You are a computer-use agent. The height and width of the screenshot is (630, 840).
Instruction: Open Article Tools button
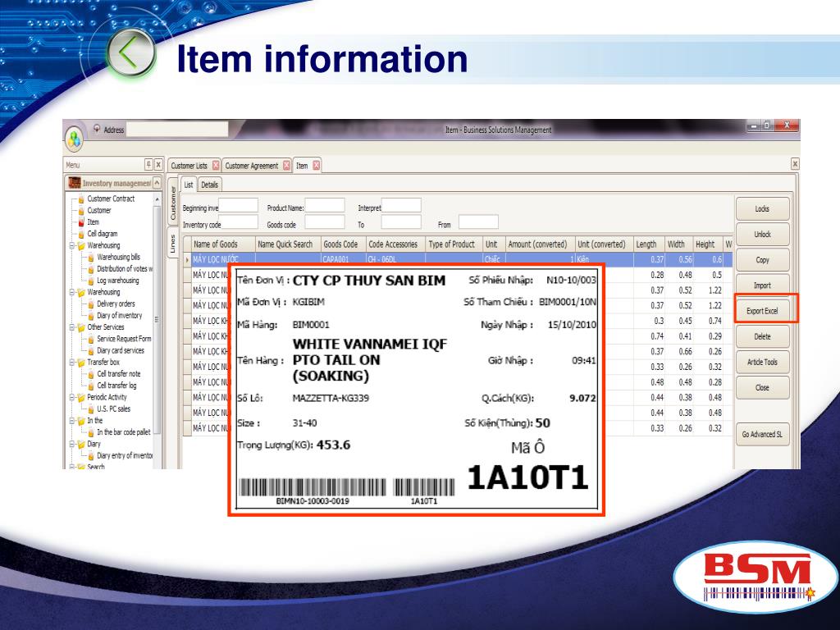pyautogui.click(x=762, y=362)
